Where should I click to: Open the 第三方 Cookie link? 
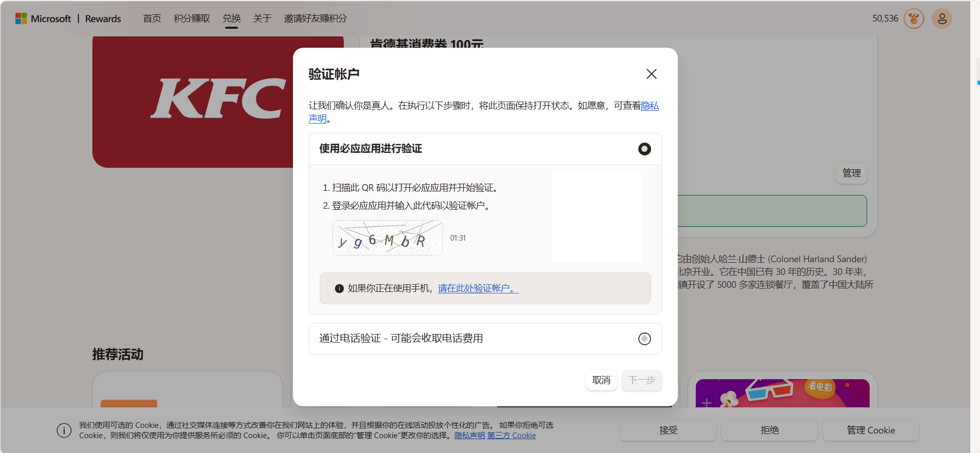pyautogui.click(x=512, y=436)
